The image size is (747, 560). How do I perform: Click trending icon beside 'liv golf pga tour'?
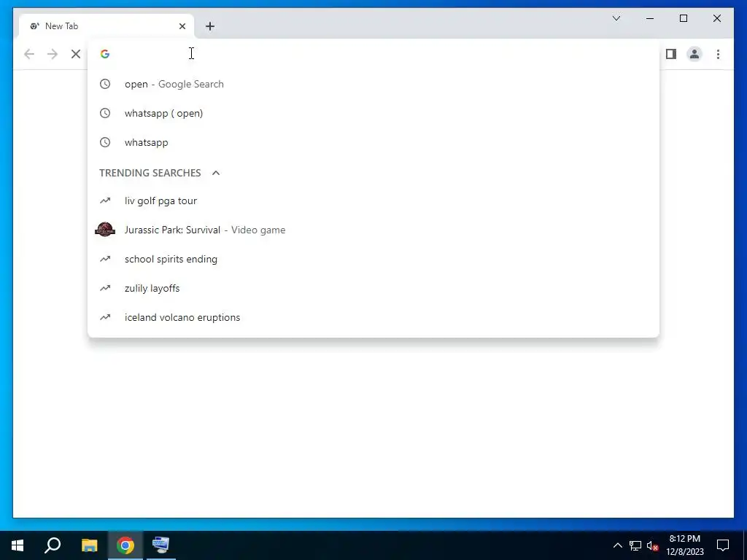coord(105,201)
